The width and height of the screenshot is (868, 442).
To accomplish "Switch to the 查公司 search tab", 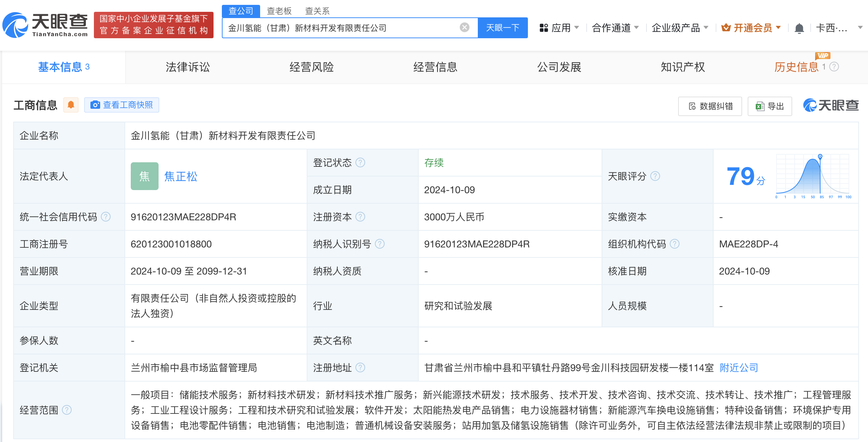I will 241,11.
